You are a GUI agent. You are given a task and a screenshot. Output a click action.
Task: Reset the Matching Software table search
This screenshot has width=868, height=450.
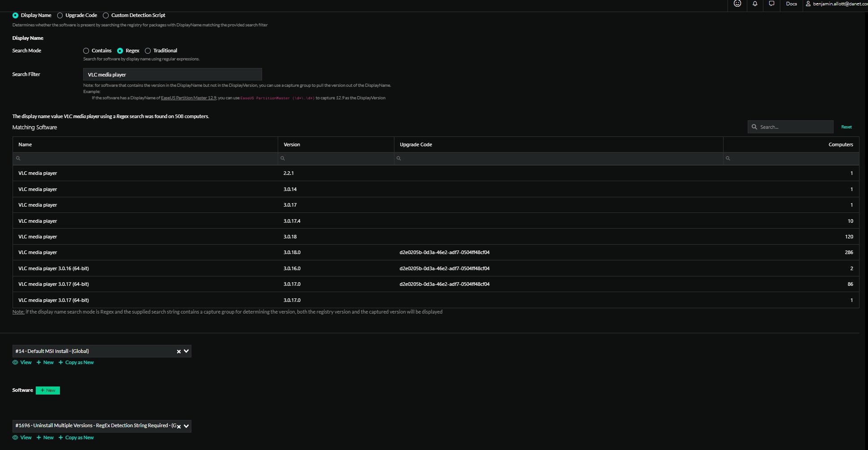pos(846,127)
